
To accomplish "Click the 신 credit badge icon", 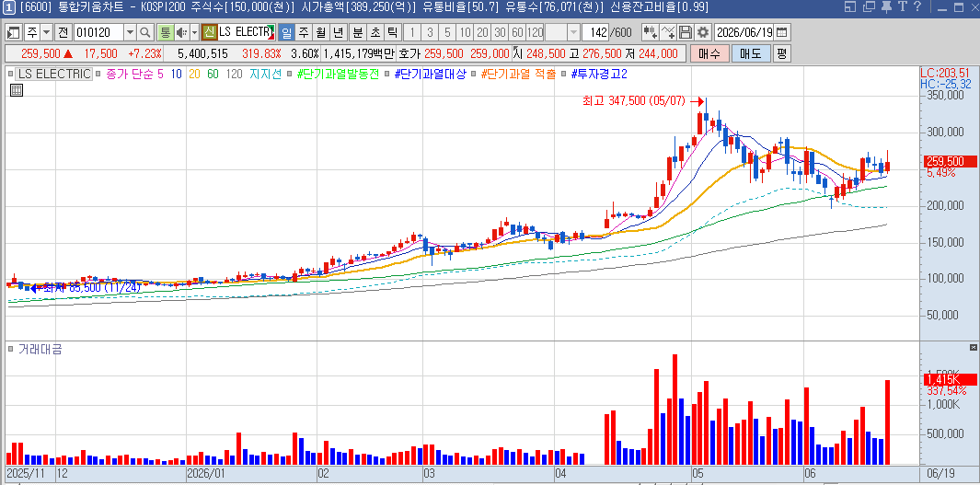I will tap(210, 32).
